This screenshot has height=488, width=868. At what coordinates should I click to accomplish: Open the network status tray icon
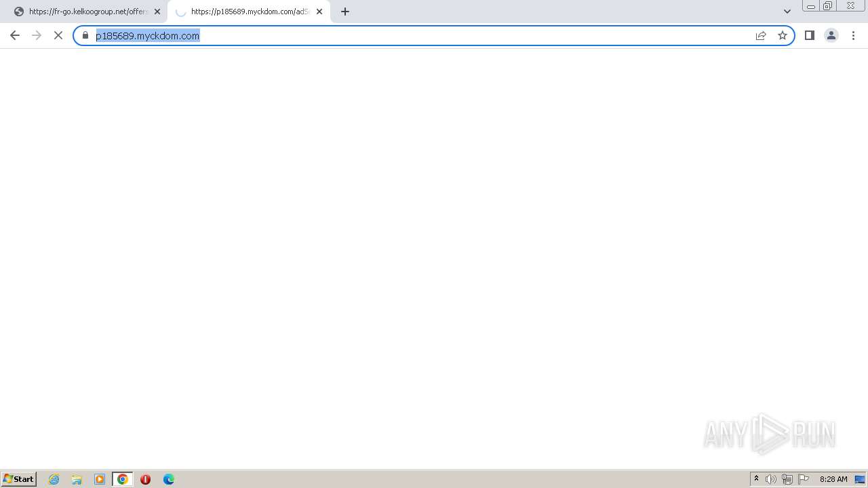pyautogui.click(x=787, y=479)
